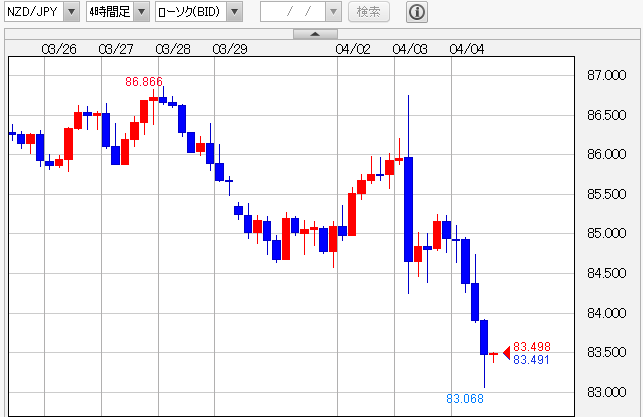This screenshot has width=643, height=417.
Task: Click the red current price arrow marker
Action: pyautogui.click(x=506, y=353)
